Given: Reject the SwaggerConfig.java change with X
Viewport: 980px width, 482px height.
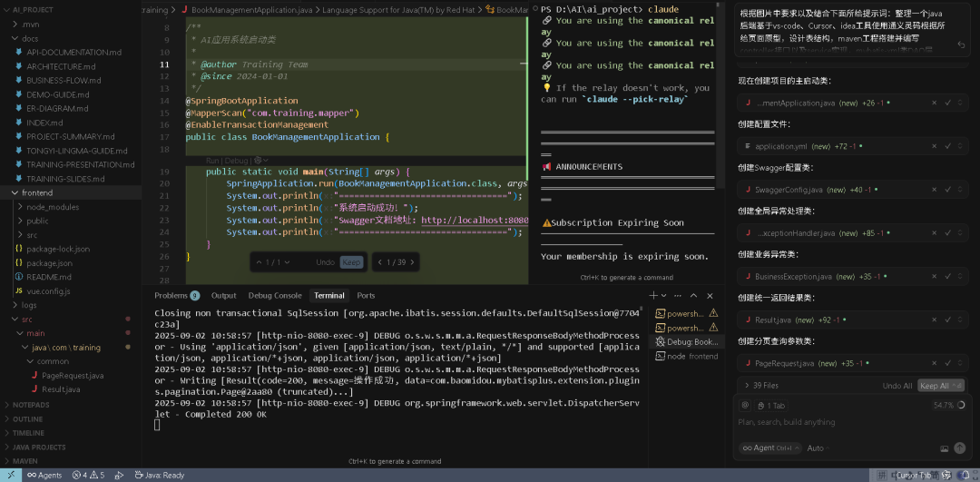Looking at the screenshot, I should point(935,190).
